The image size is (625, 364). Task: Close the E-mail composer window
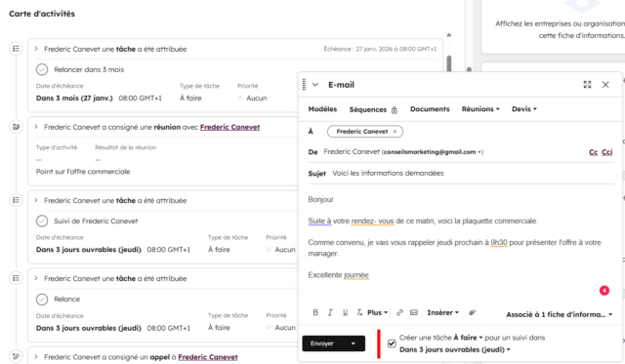coord(605,85)
